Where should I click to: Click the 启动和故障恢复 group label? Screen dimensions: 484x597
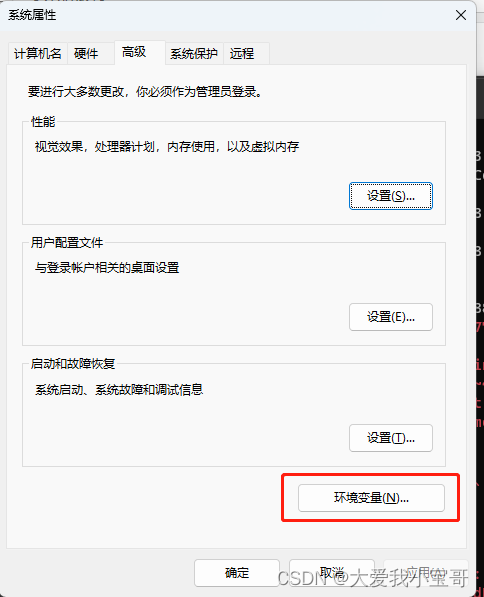pos(73,364)
